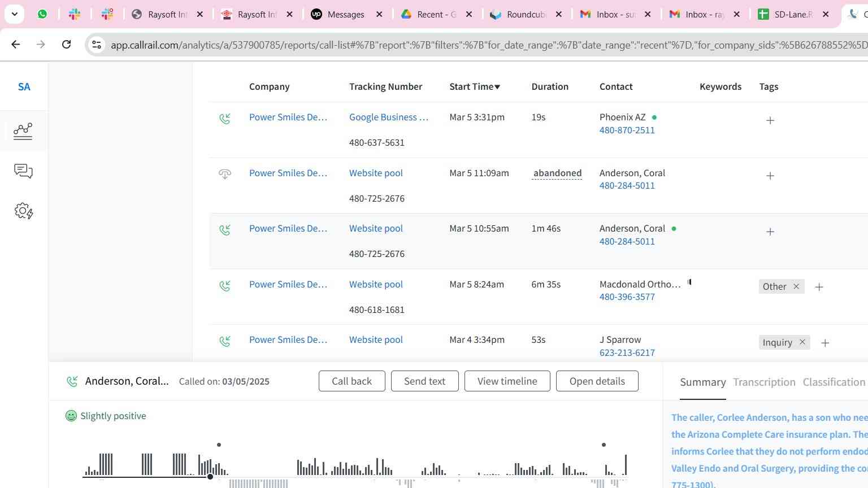Add a tag to the 1m 46s call
Viewport: 868px width, 488px height.
[x=770, y=232]
